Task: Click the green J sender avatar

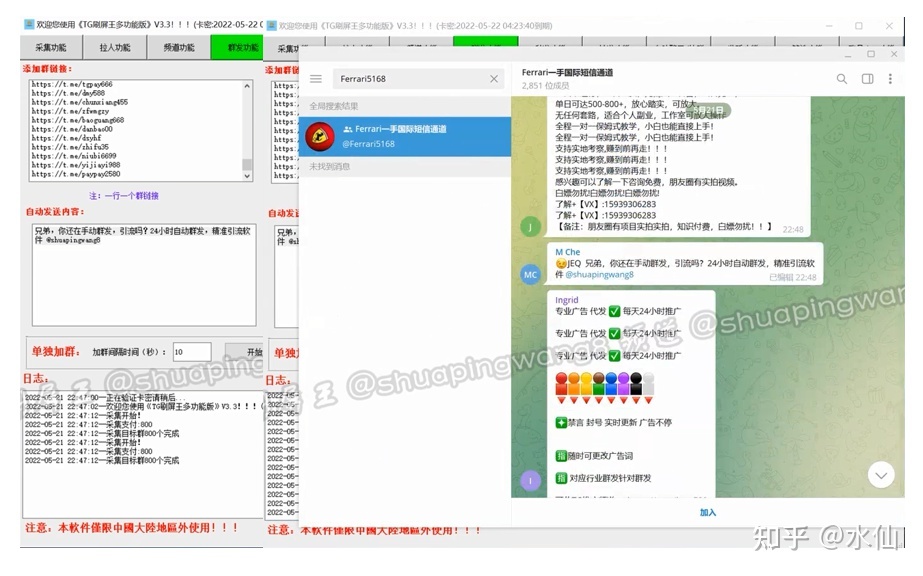Action: click(x=530, y=227)
